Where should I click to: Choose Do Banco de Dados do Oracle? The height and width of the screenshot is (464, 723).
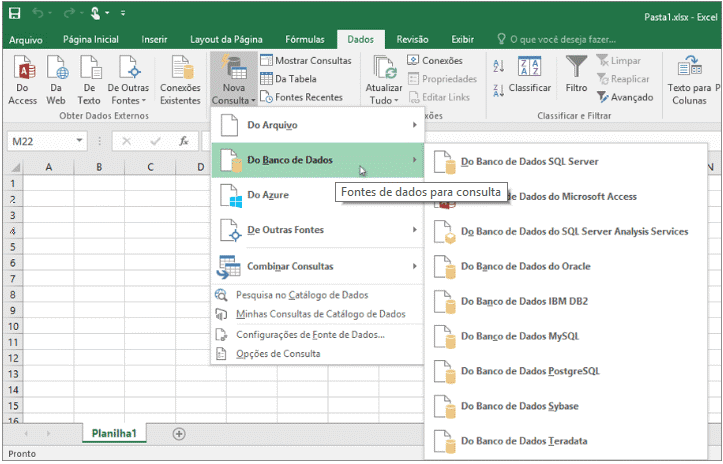tap(566, 267)
